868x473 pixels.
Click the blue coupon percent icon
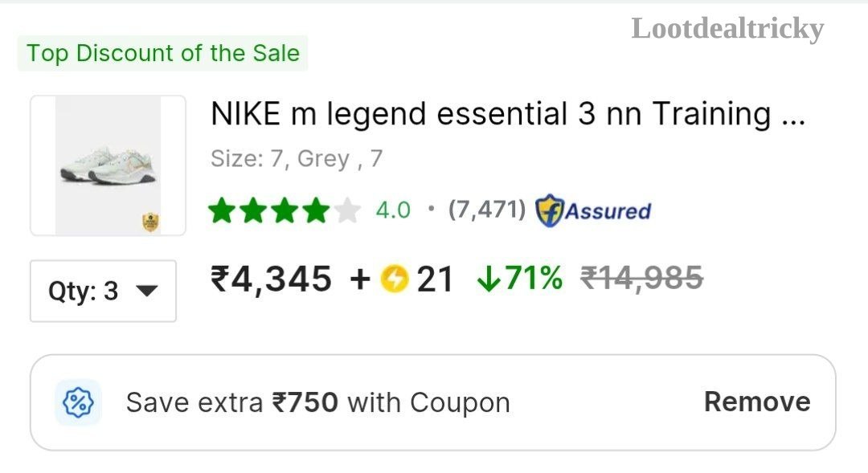78,402
